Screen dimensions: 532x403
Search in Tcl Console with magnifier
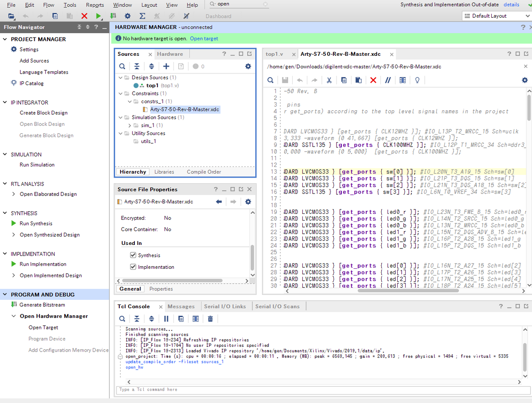coord(122,319)
